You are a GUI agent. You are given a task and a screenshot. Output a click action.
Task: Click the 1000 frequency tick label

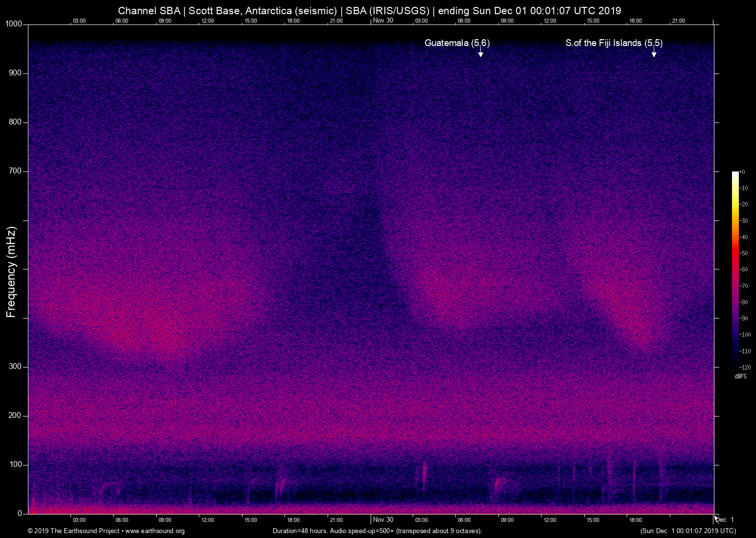14,24
